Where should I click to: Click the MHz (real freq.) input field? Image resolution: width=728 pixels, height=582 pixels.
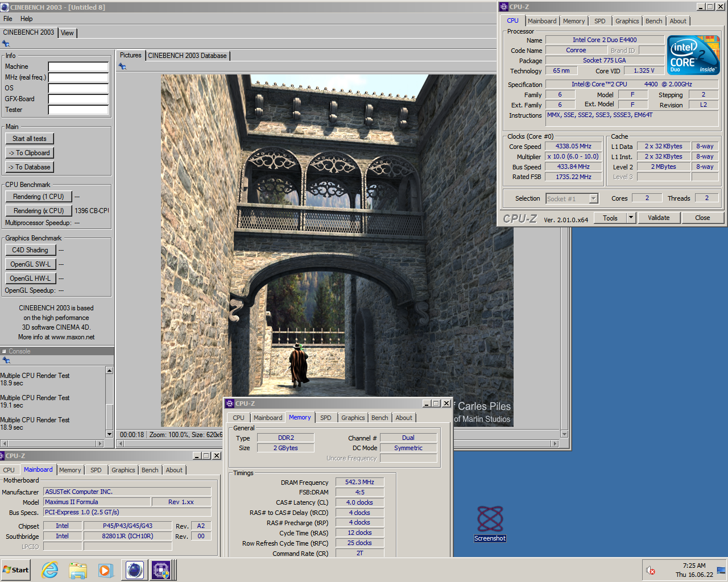click(x=78, y=77)
